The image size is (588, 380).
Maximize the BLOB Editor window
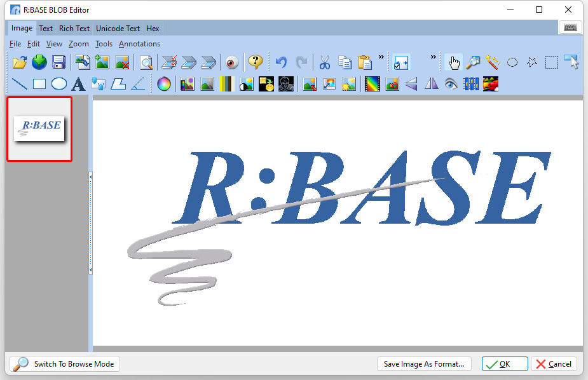(539, 10)
